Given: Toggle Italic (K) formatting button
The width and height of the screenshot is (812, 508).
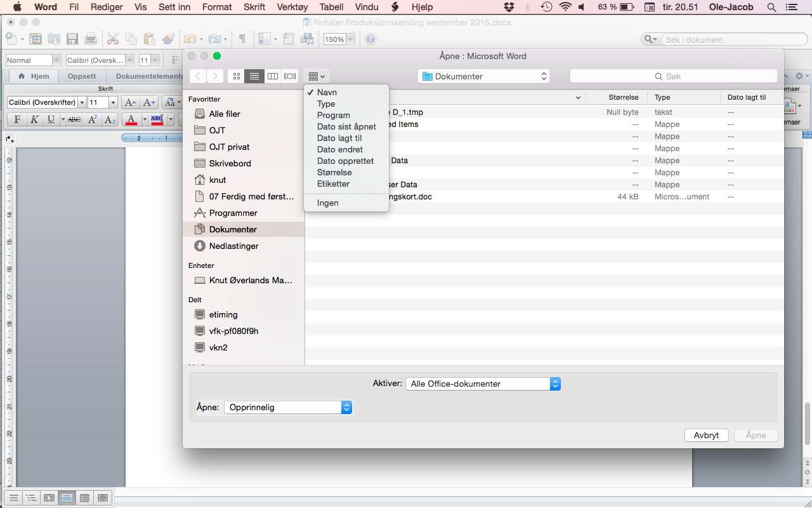Looking at the screenshot, I should [x=34, y=119].
